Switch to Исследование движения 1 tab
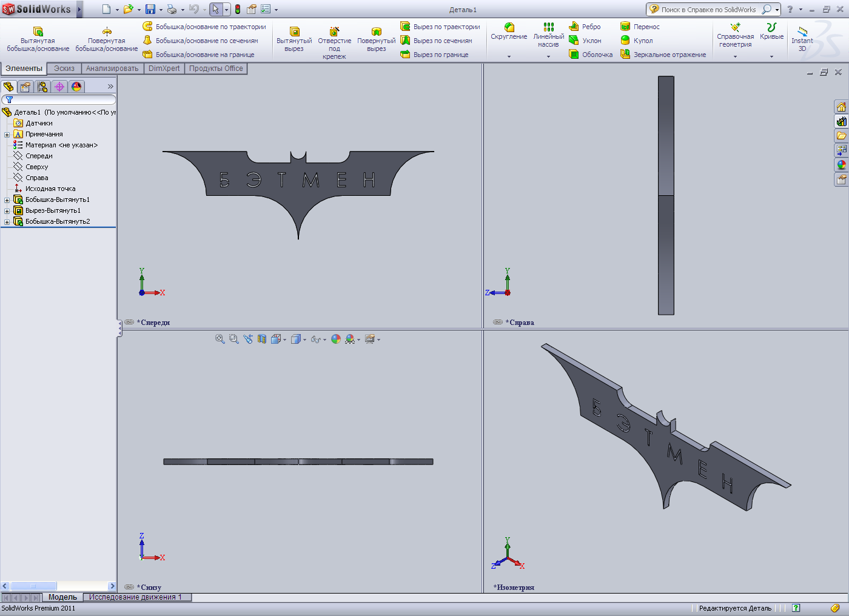This screenshot has width=849, height=616. click(136, 597)
